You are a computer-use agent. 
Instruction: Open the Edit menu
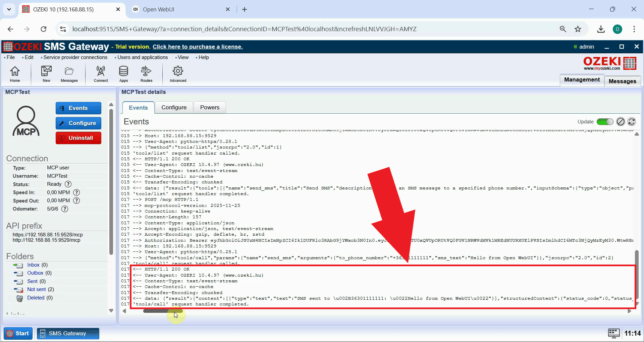point(29,57)
